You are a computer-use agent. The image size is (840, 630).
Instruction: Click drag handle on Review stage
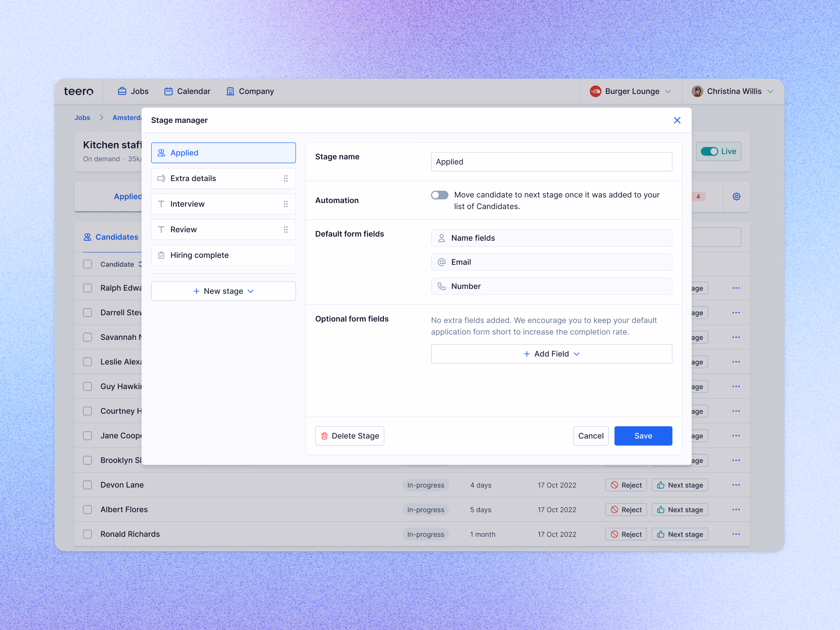(x=286, y=229)
